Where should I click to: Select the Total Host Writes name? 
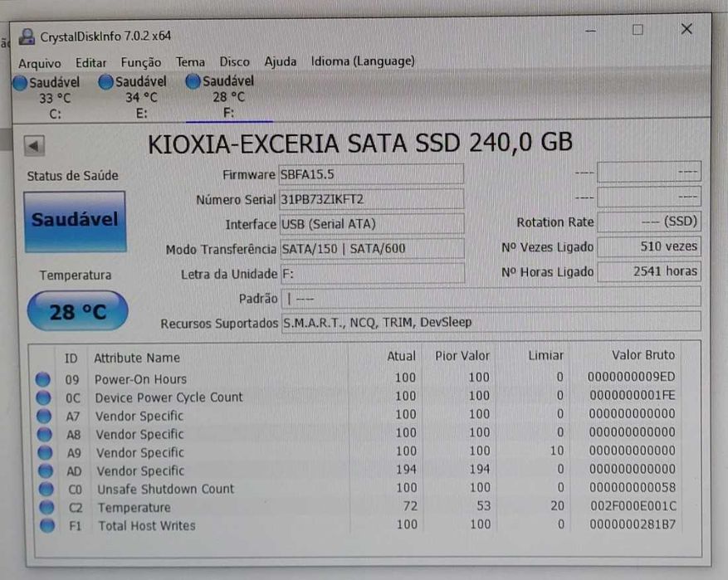click(x=147, y=526)
